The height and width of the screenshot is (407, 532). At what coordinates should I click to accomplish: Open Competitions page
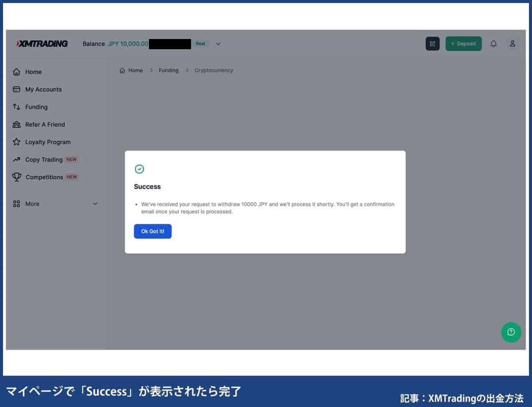(x=44, y=177)
